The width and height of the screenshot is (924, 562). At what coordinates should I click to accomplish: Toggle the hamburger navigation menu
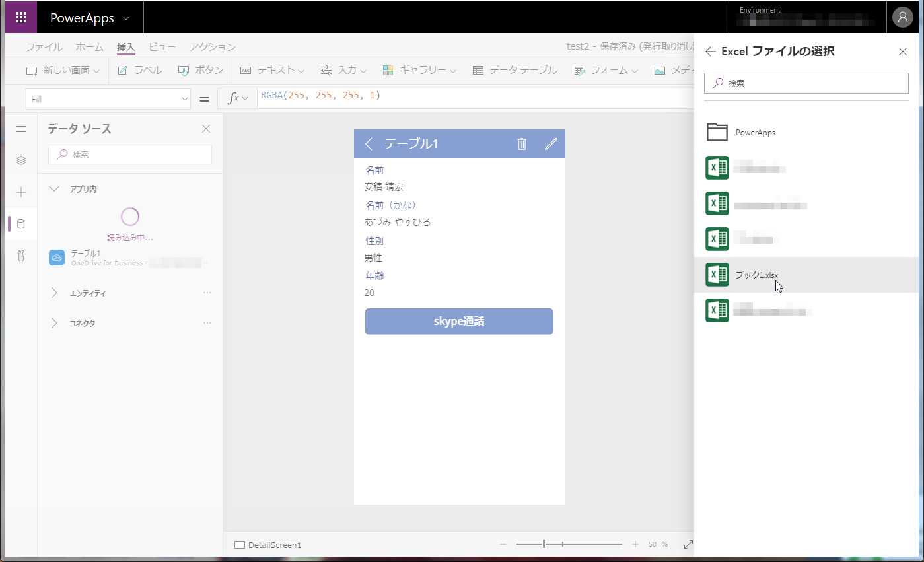(21, 129)
